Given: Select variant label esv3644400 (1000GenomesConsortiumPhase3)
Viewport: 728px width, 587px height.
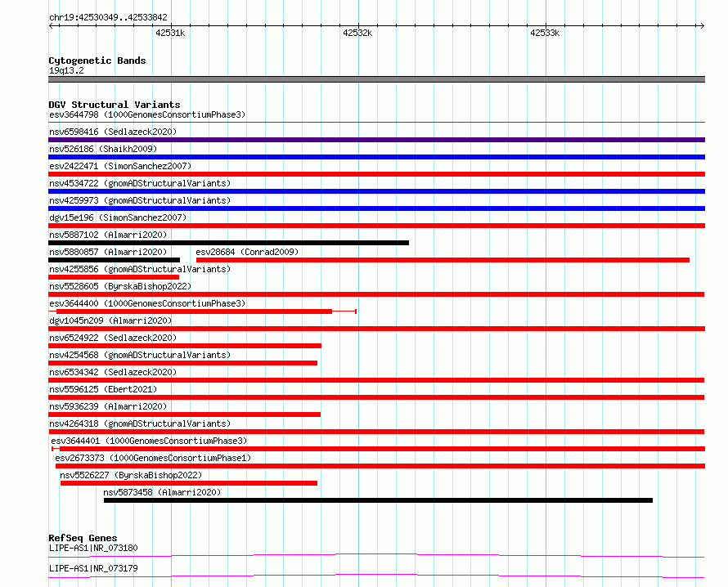Looking at the screenshot, I should click(x=147, y=303).
